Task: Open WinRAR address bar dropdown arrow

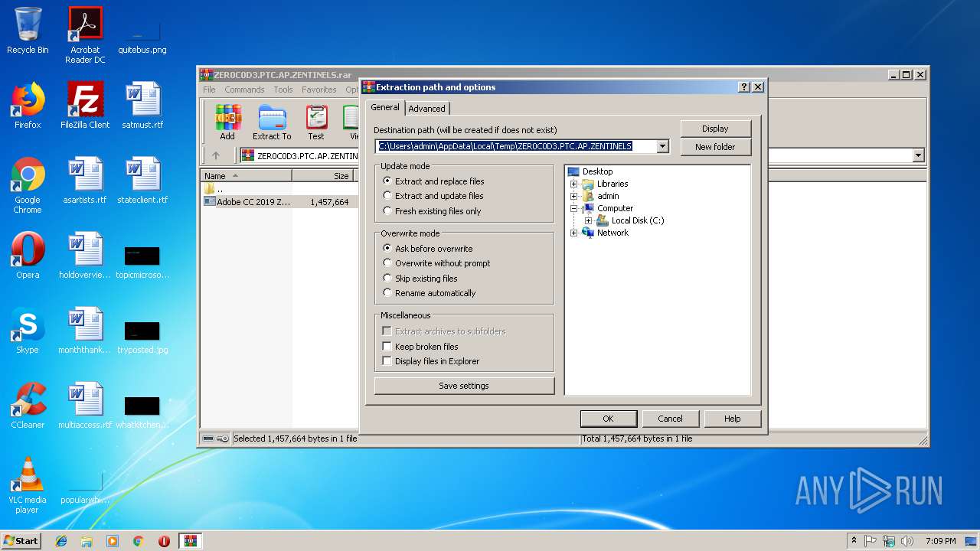Action: click(x=918, y=155)
